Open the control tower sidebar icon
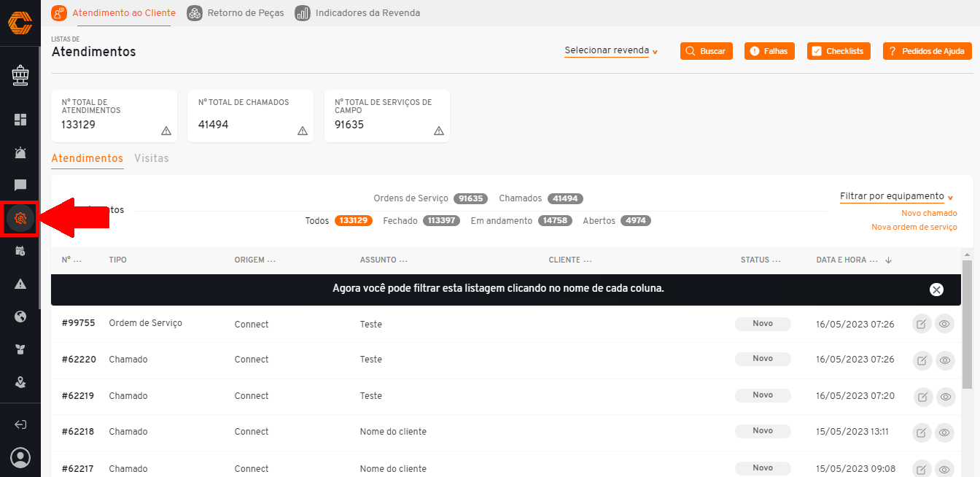 pyautogui.click(x=20, y=74)
